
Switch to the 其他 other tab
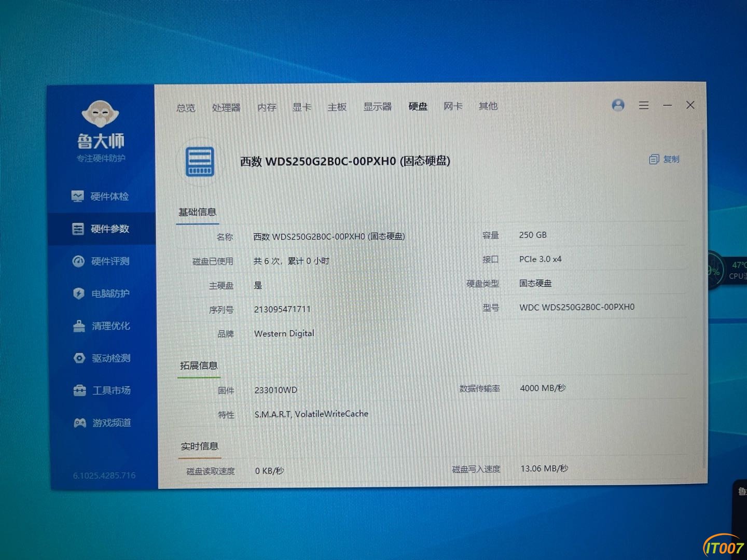click(x=488, y=106)
